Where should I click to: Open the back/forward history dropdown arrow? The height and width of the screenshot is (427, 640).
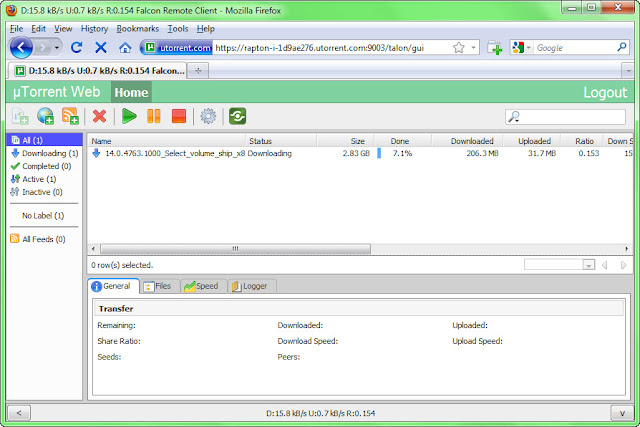(x=57, y=48)
